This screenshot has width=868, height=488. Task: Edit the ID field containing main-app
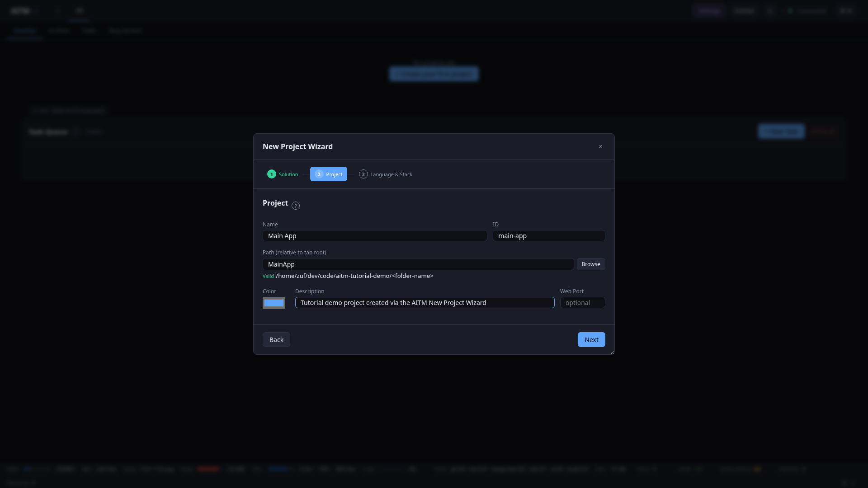click(x=549, y=236)
